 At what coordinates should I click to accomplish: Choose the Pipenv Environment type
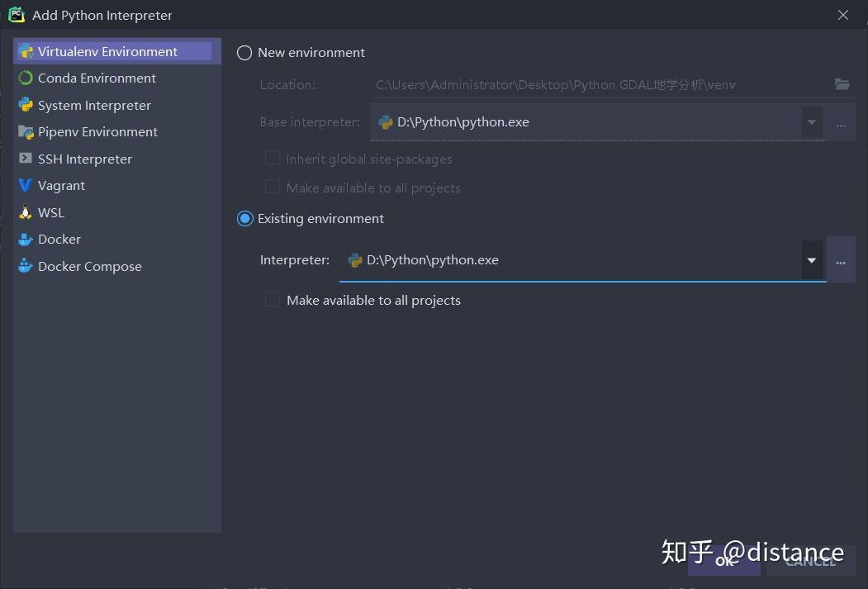[98, 131]
